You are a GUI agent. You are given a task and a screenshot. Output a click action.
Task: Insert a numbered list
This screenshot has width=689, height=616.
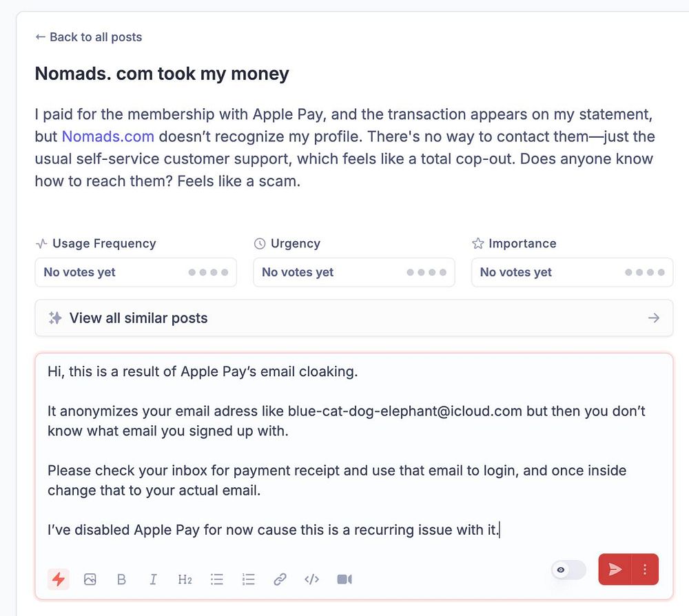(248, 579)
